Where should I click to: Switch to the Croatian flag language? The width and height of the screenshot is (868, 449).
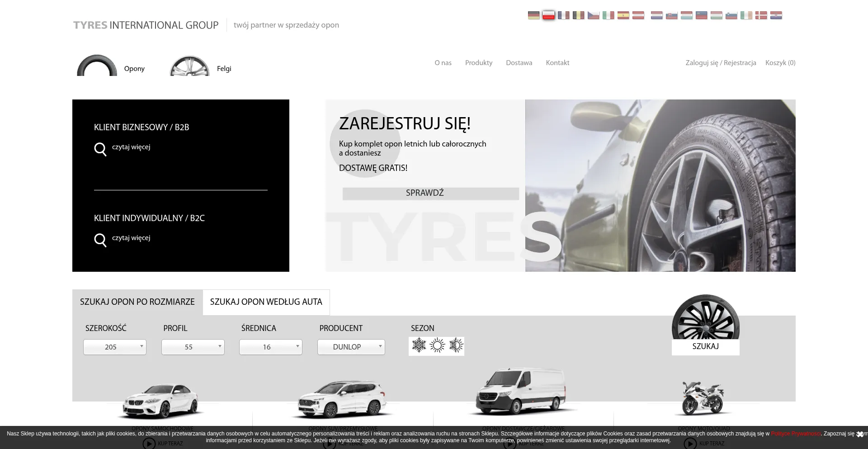click(776, 15)
